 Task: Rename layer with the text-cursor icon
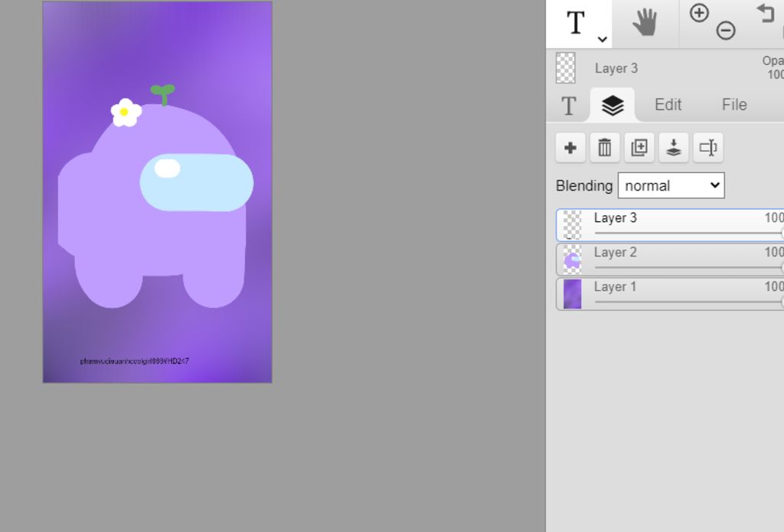tap(708, 148)
